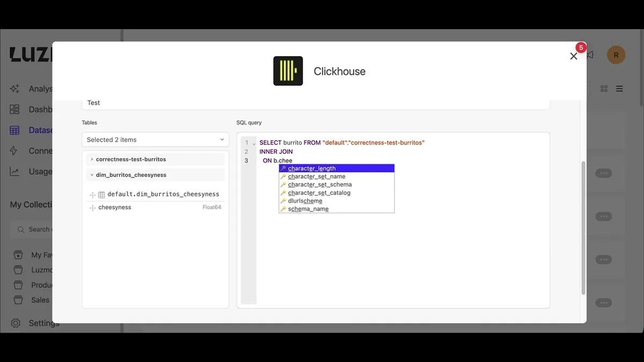Screen dimensions: 644x362
Task: Choose character_set_schema autocomplete suggestion
Action: coord(336,184)
